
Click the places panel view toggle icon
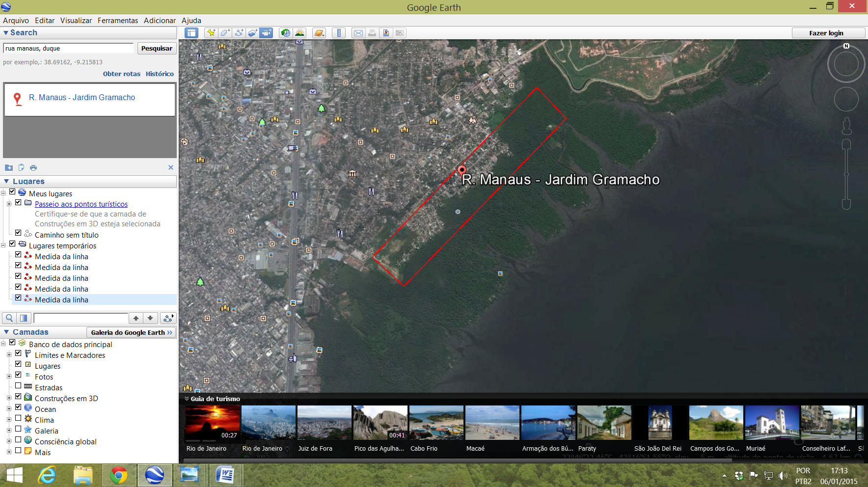(24, 318)
